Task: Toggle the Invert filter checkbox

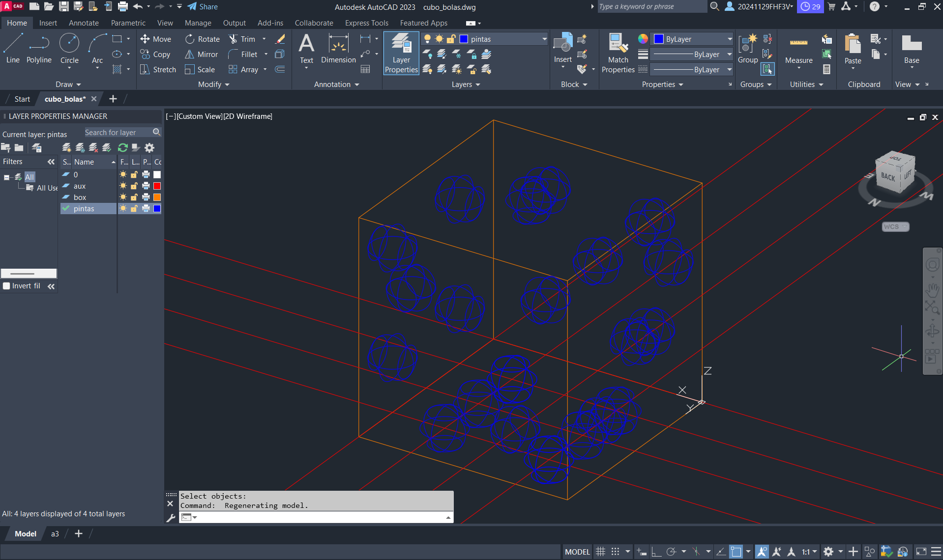Action: pyautogui.click(x=7, y=286)
